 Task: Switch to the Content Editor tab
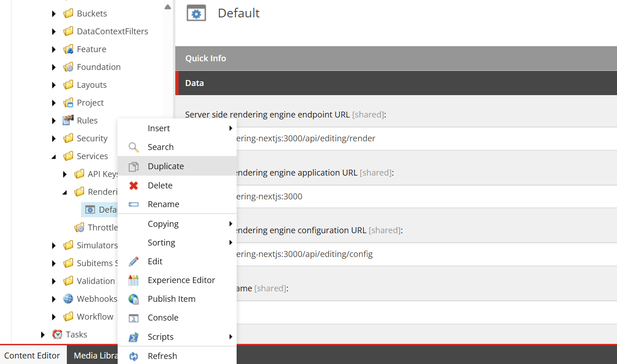[32, 356]
